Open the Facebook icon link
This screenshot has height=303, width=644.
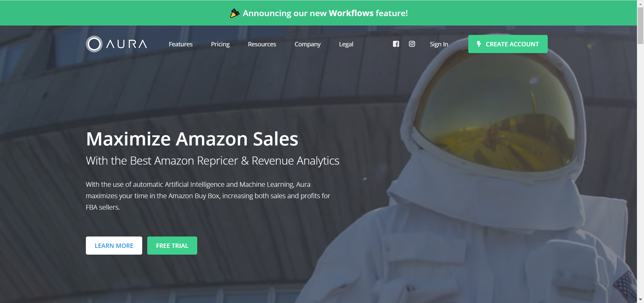pyautogui.click(x=396, y=44)
